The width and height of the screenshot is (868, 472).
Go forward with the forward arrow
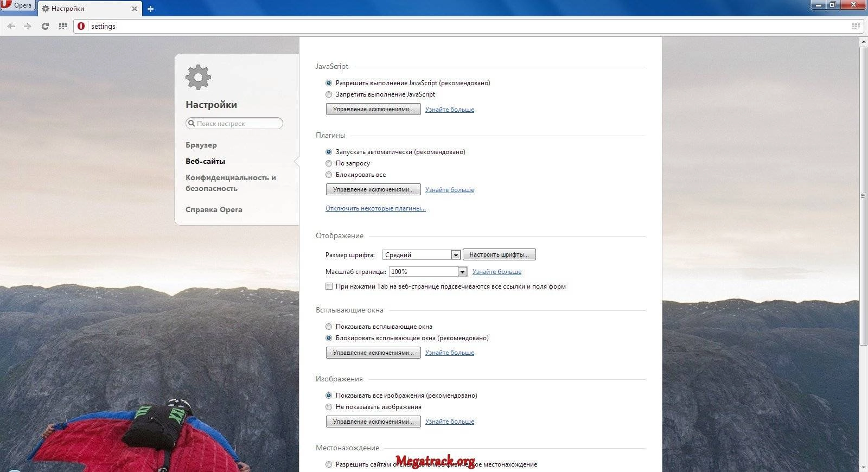click(x=28, y=26)
